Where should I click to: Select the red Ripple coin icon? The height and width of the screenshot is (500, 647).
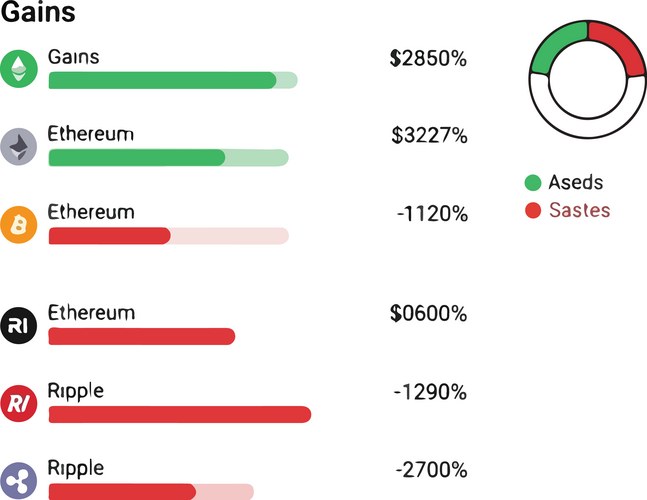click(18, 402)
